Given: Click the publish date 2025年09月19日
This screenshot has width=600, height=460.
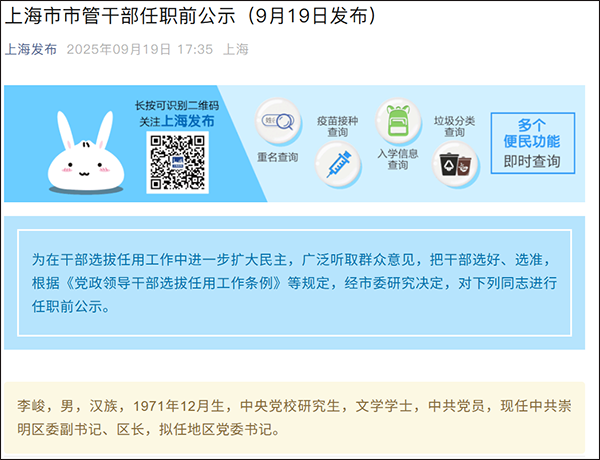Looking at the screenshot, I should click(x=119, y=49).
